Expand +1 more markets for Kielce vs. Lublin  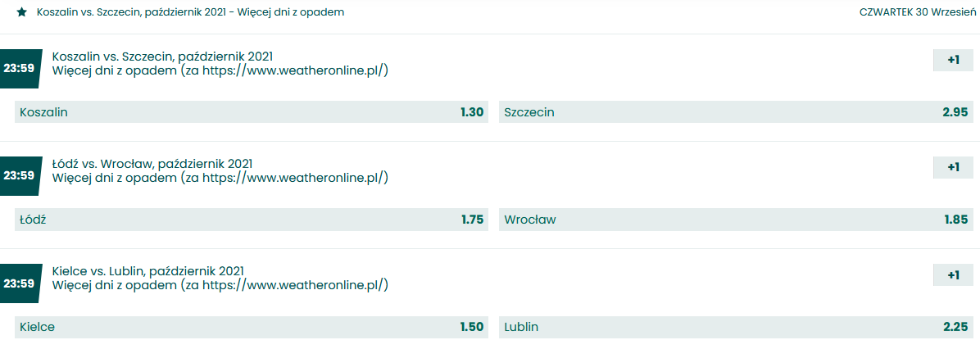952,275
